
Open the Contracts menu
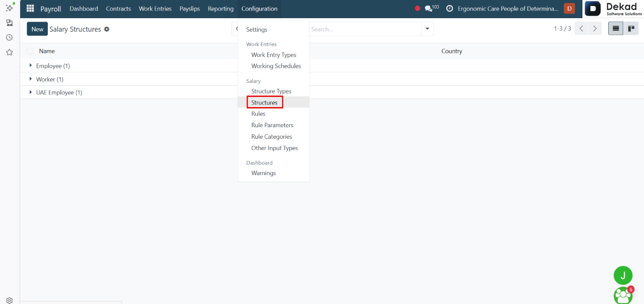point(118,9)
